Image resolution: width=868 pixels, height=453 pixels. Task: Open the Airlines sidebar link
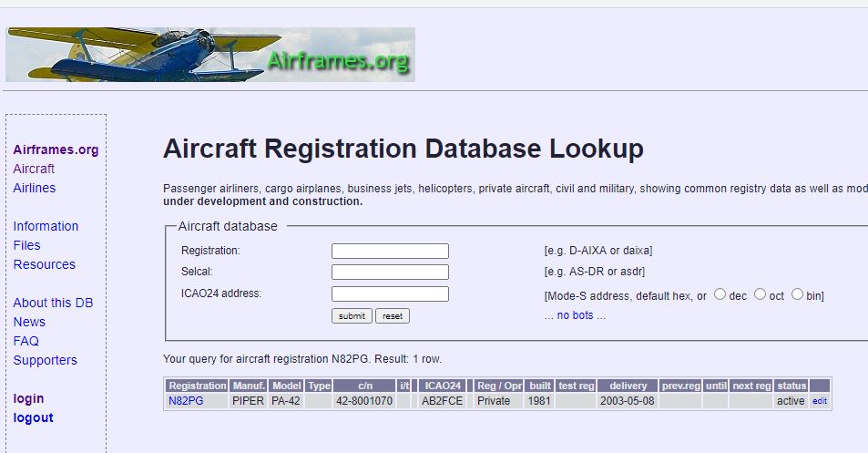click(x=35, y=188)
